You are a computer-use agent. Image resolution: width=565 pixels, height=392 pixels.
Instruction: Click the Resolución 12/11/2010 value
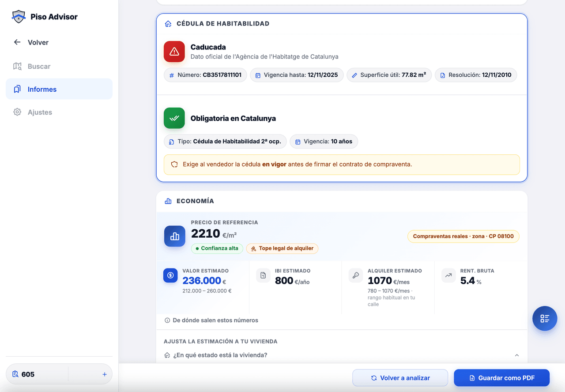[x=497, y=75]
